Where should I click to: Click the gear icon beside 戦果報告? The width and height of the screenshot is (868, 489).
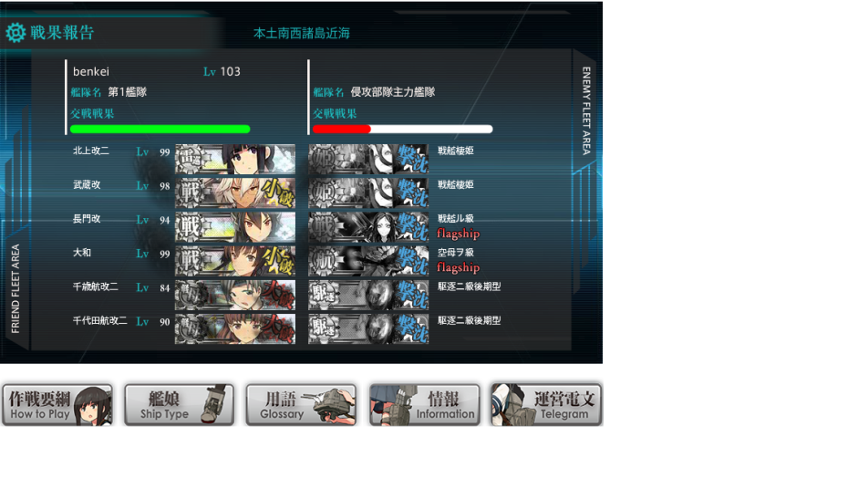click(x=15, y=33)
